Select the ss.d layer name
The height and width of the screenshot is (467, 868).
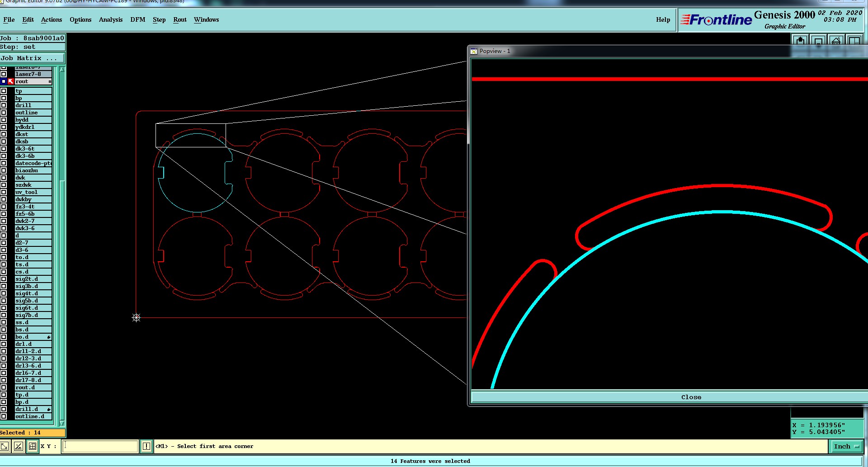pos(33,322)
